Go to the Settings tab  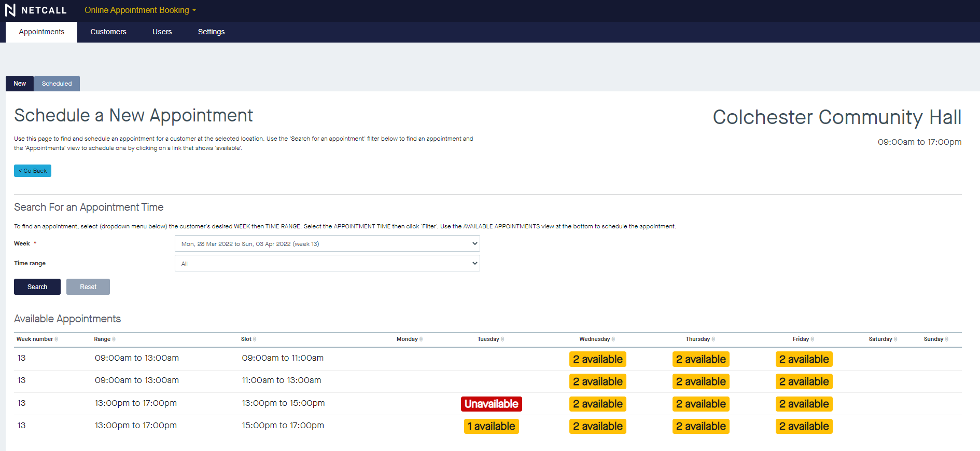(211, 32)
